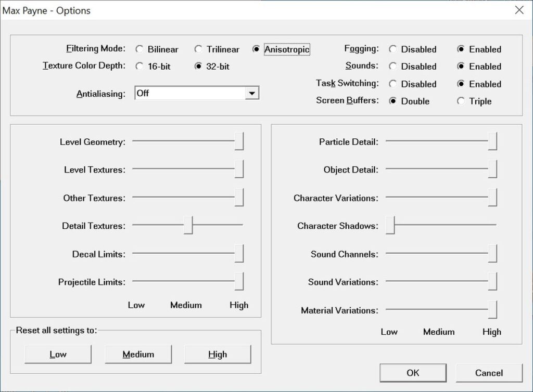Viewport: 533px width, 392px height.
Task: Reset all settings to Medium
Action: [138, 355]
